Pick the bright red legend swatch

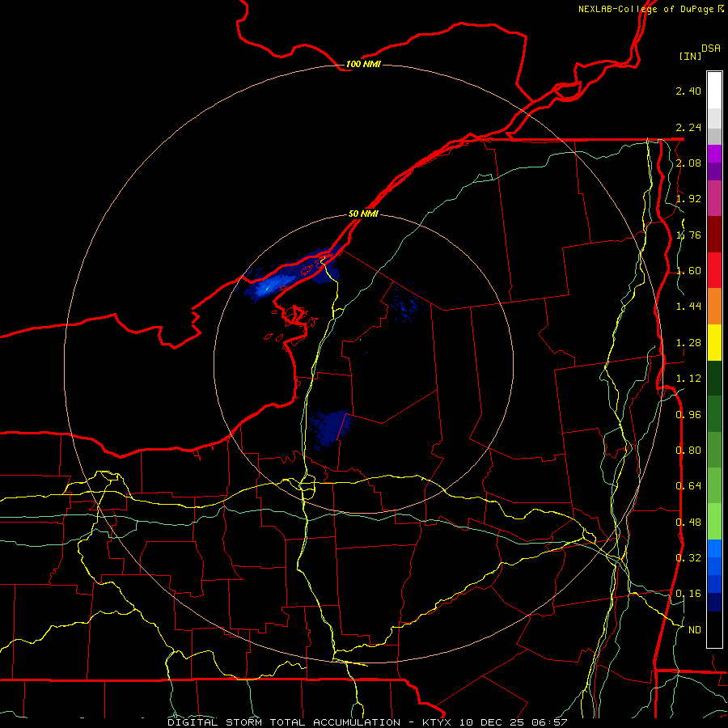714,270
